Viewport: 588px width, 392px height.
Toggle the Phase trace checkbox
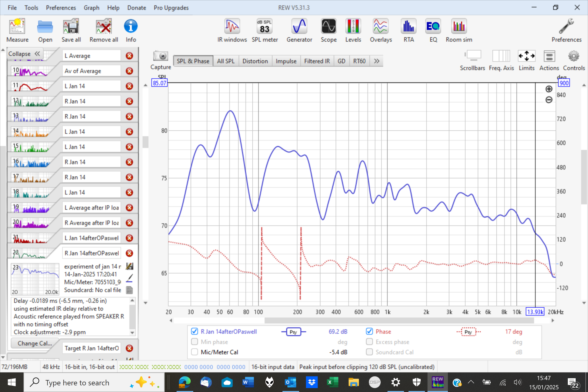(369, 331)
